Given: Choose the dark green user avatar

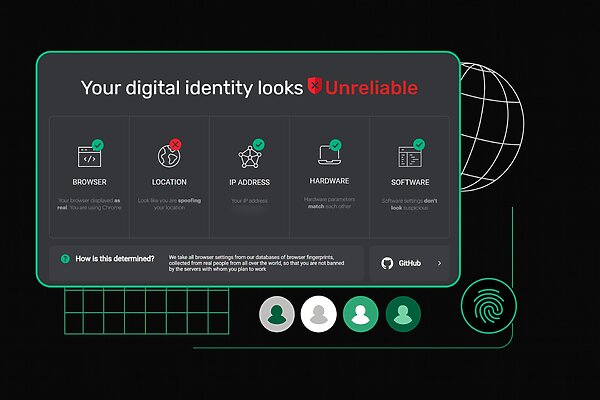Looking at the screenshot, I should pyautogui.click(x=404, y=314).
